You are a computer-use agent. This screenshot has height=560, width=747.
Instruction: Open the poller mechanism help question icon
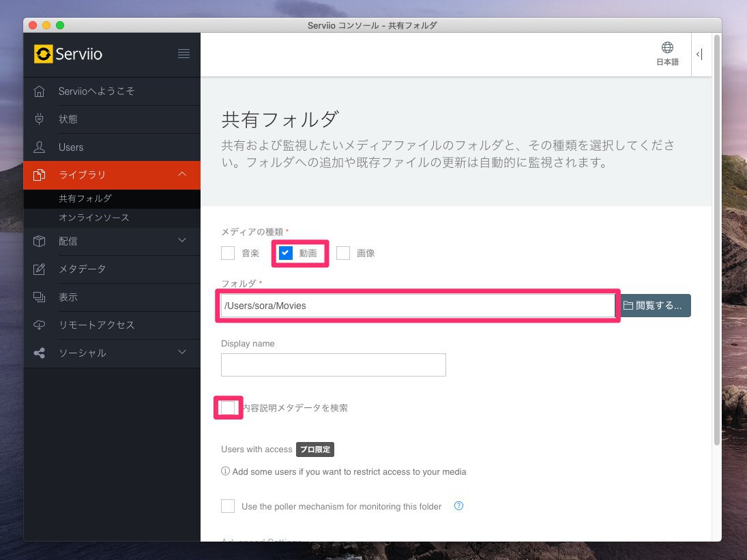458,505
